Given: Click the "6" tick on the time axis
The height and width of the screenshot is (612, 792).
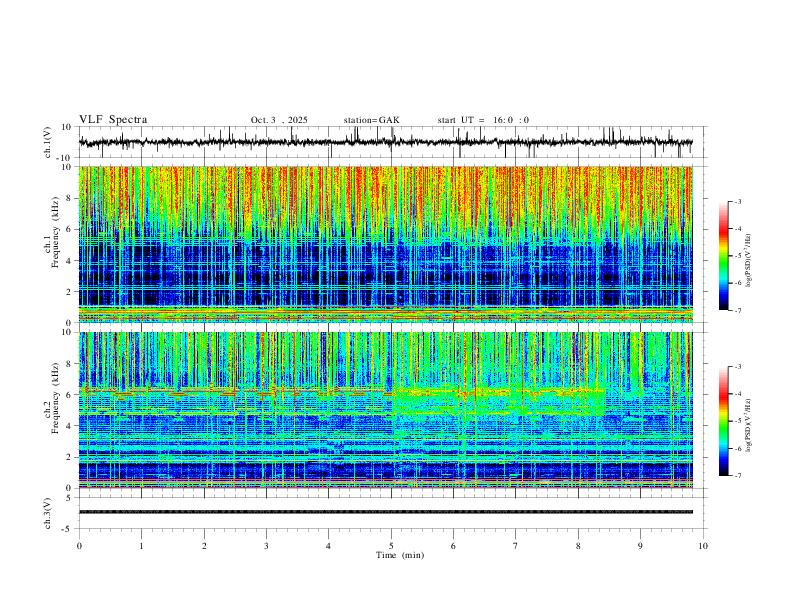Looking at the screenshot, I should click(454, 546).
